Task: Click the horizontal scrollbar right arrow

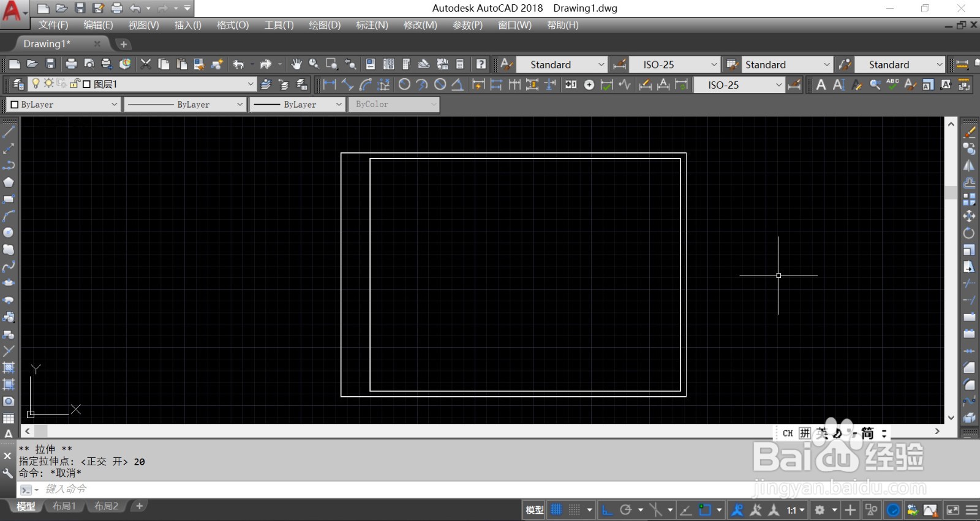Action: tap(937, 431)
